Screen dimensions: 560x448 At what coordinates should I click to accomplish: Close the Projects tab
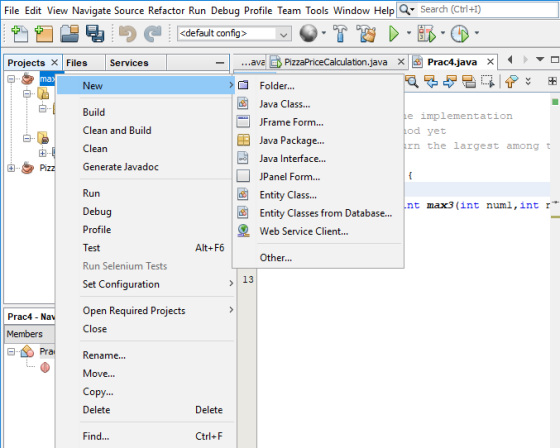coord(54,63)
